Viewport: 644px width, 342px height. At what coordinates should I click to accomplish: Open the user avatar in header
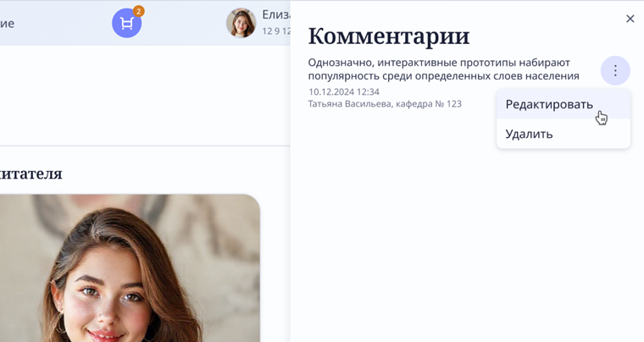(241, 23)
